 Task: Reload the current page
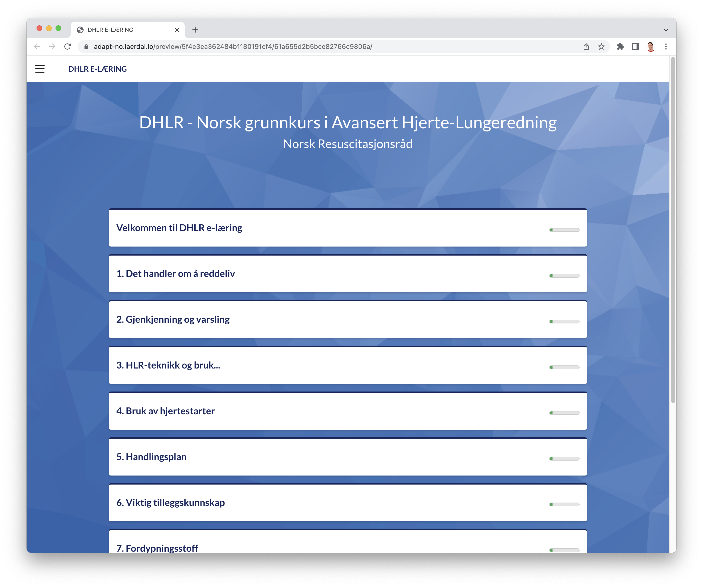(68, 47)
